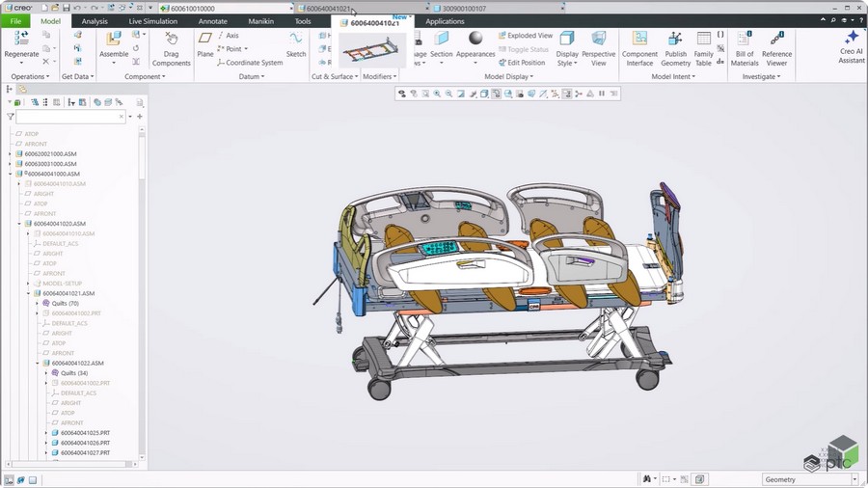Collapse 600640041000.ASM node

(x=10, y=174)
